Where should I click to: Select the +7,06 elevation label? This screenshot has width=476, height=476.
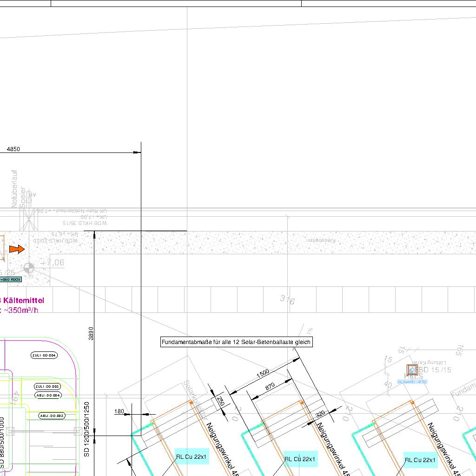click(x=52, y=263)
